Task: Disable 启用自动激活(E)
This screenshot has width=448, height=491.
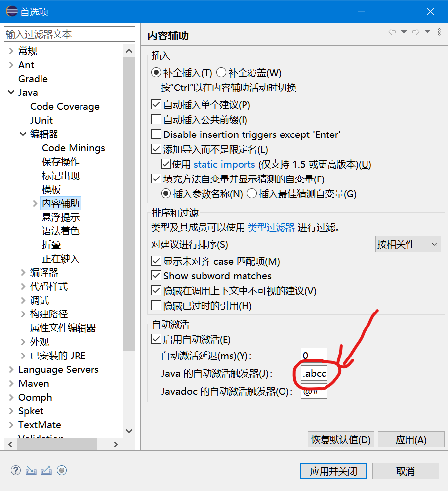Action: click(x=156, y=339)
